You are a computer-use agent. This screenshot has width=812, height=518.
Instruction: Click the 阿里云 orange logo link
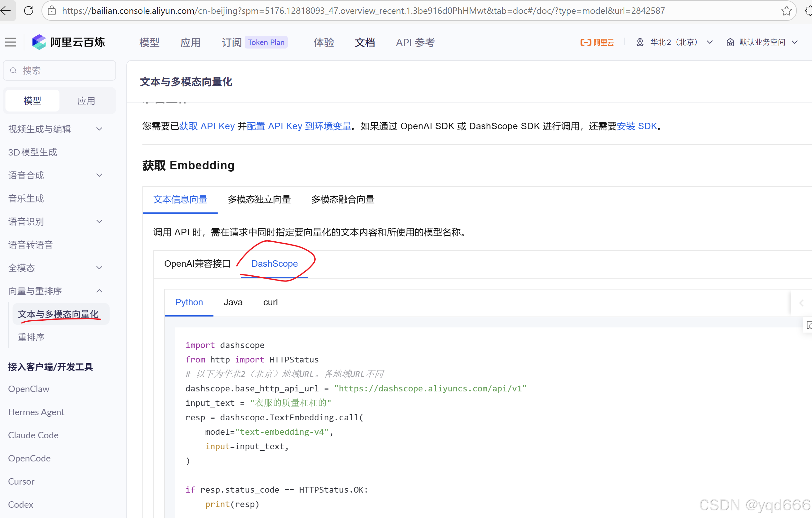[x=597, y=42]
